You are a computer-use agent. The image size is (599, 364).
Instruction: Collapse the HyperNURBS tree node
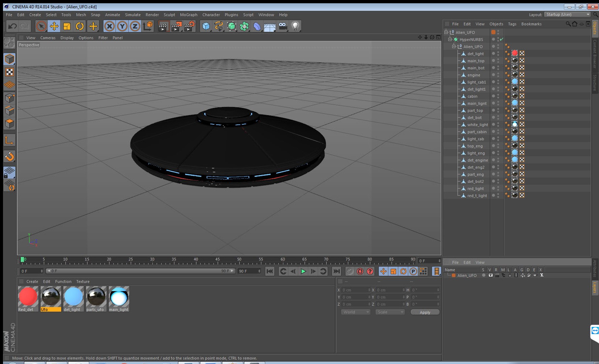coord(450,39)
